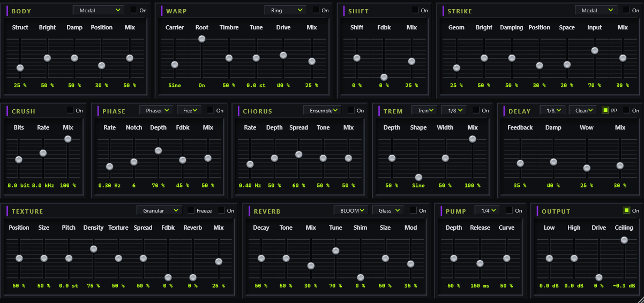Click the CRUSH Rate value 8.0 kHz
Screen dimensions: 644x303
coord(43,186)
